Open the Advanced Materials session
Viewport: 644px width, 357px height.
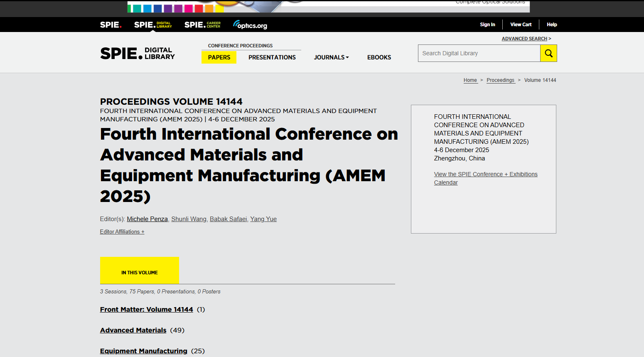click(x=133, y=330)
